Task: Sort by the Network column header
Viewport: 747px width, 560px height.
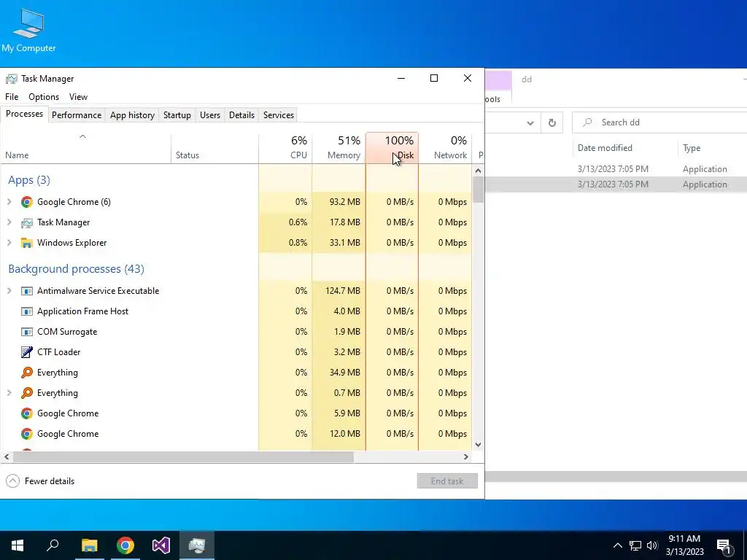Action: (446, 148)
